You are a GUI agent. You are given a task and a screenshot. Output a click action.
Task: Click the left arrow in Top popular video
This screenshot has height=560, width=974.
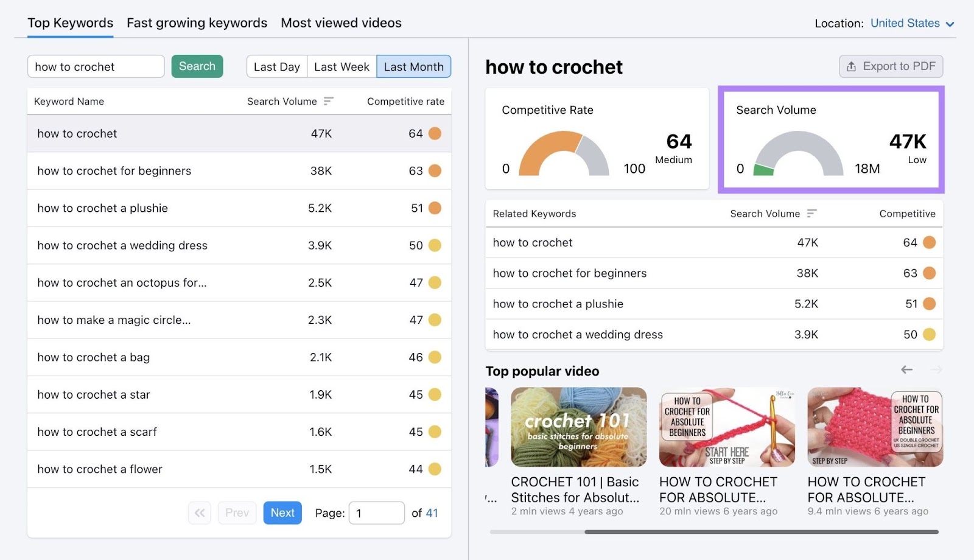coord(906,370)
